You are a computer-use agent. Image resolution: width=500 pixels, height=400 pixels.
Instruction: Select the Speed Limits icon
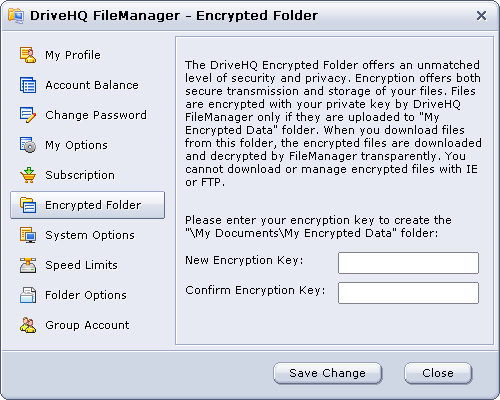[28, 265]
